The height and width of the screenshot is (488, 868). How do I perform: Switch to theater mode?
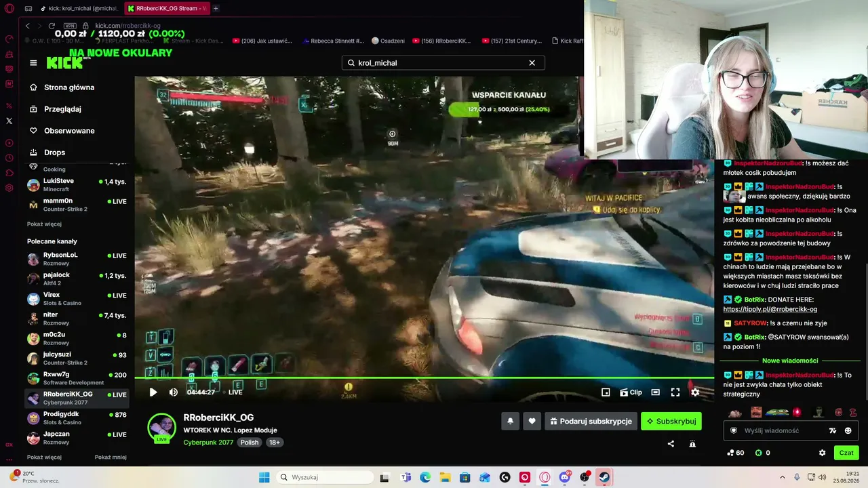tap(655, 392)
